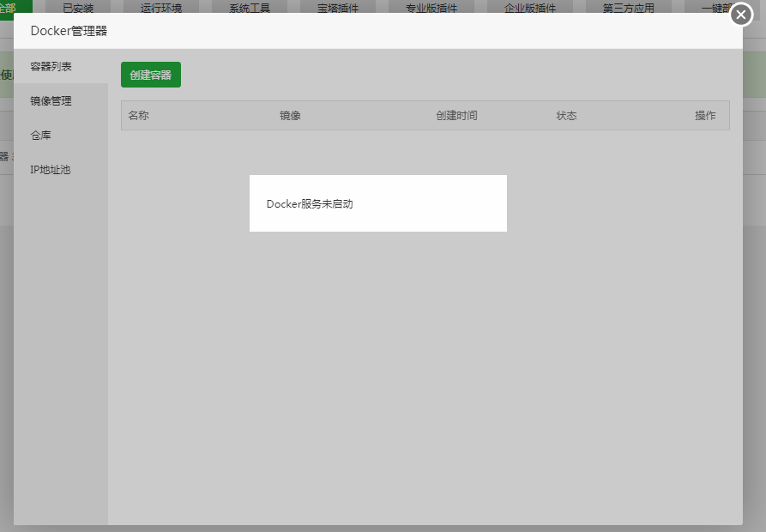This screenshot has width=766, height=532.
Task: Click the 名称 column header
Action: click(138, 116)
